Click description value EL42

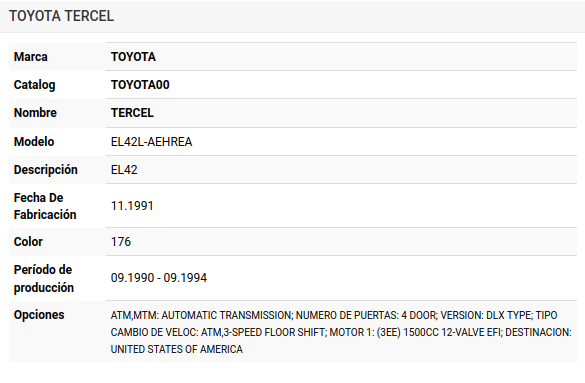click(124, 170)
